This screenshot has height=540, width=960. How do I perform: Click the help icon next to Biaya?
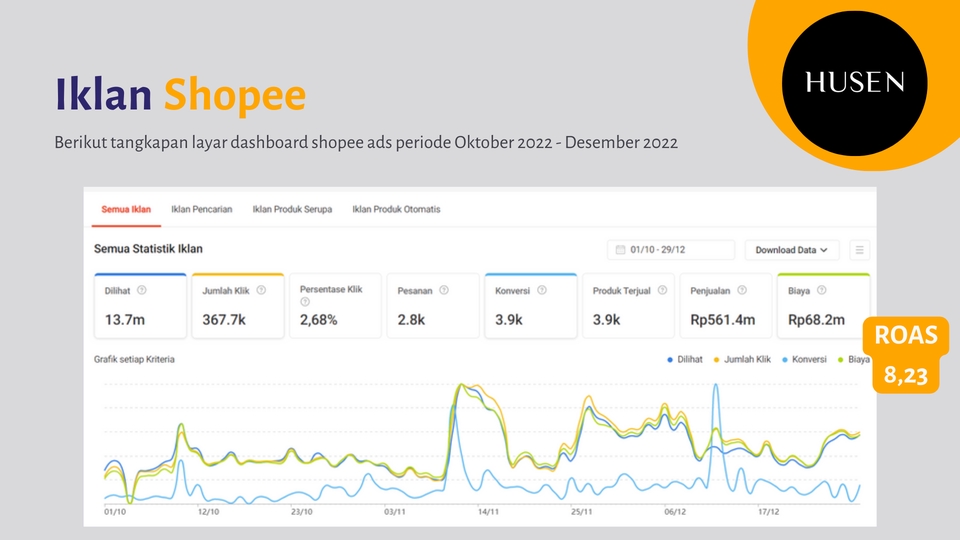coord(822,290)
